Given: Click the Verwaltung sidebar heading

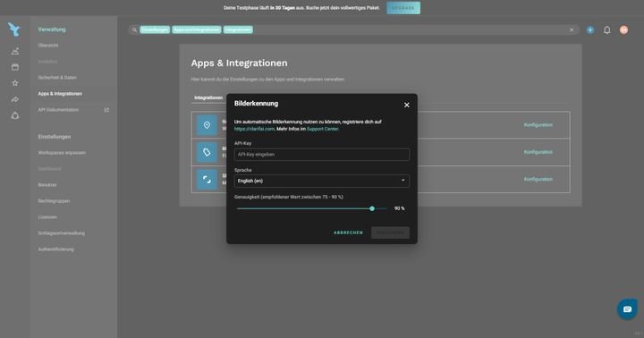Looking at the screenshot, I should pyautogui.click(x=52, y=30).
